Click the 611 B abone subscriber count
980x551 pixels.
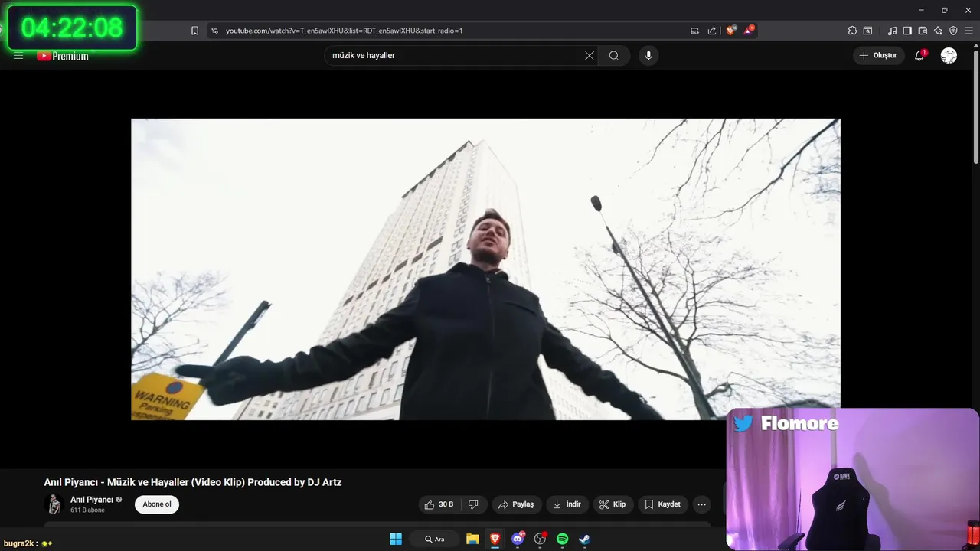87,510
